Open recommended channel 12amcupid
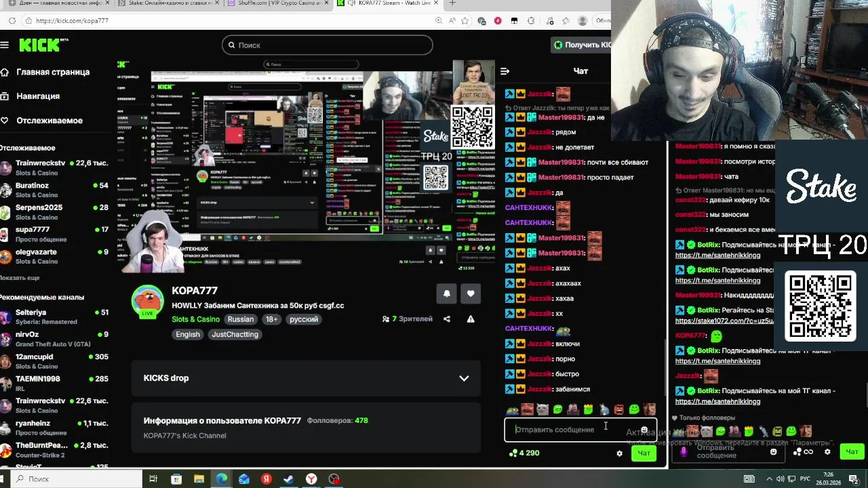This screenshot has height=488, width=868. (54, 361)
